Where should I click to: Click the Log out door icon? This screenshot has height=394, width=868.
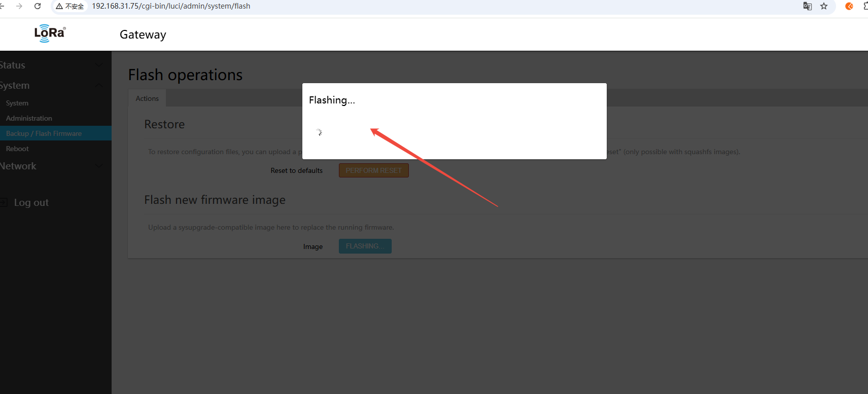4,202
